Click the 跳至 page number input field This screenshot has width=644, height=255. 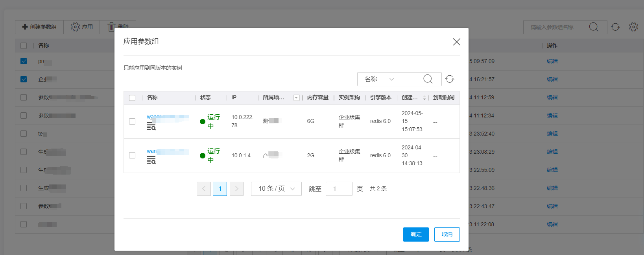[x=339, y=189]
